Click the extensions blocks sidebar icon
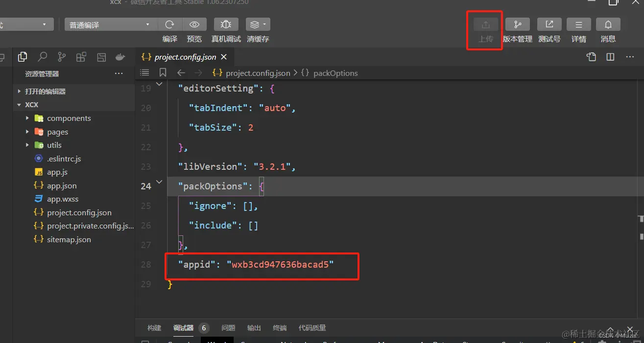This screenshot has height=343, width=644. pos(81,57)
